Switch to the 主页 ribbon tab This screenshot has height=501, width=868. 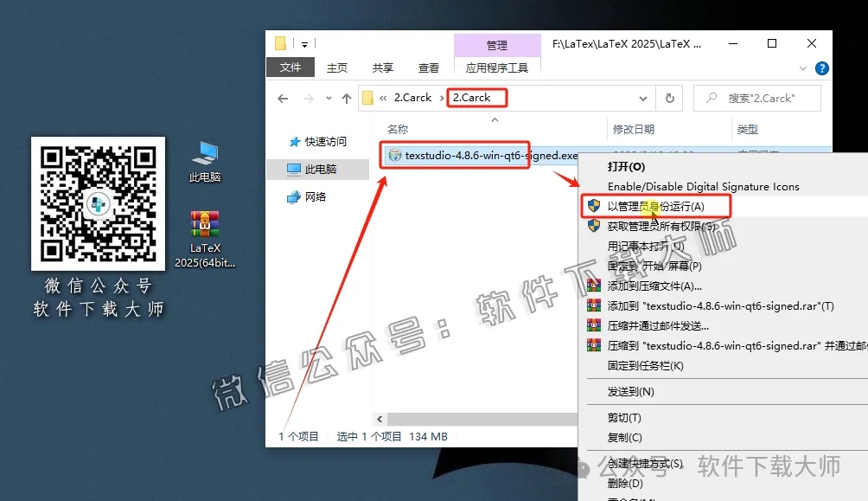337,67
